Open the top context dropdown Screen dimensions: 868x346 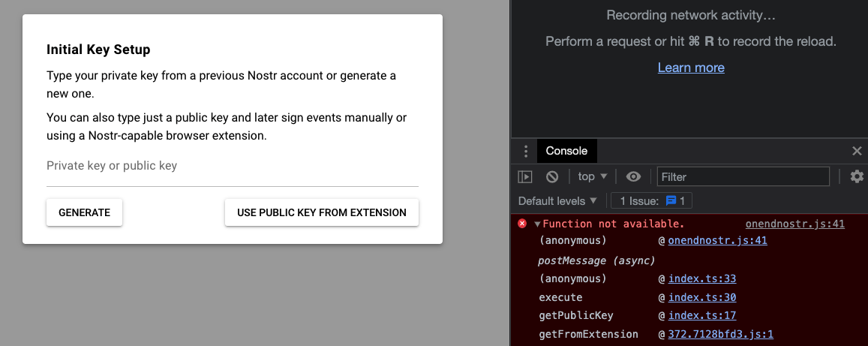coord(593,176)
